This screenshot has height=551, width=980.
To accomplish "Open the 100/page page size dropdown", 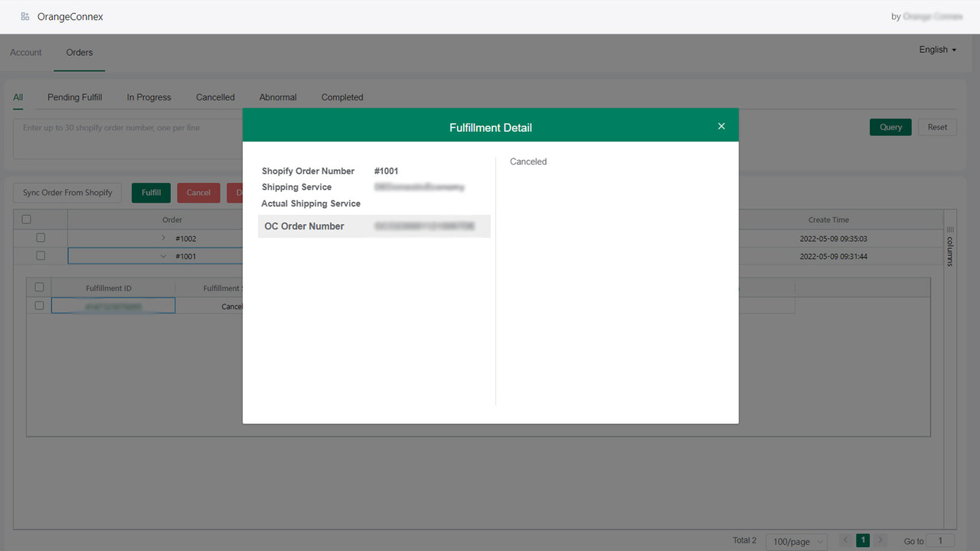I will (796, 541).
